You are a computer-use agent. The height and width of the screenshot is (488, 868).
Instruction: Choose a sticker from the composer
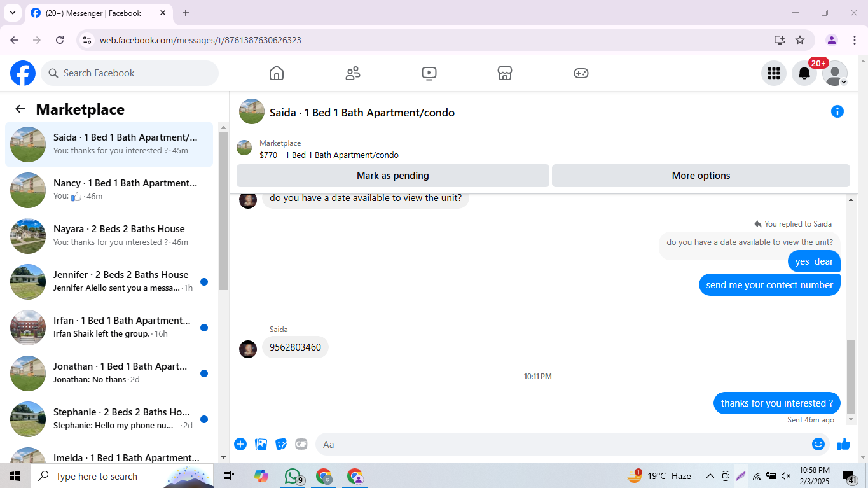(x=281, y=444)
